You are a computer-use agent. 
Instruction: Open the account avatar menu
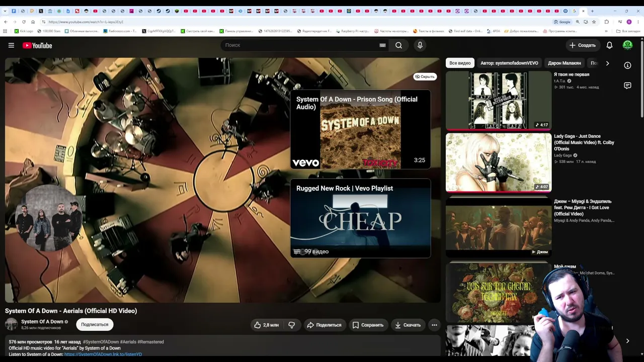pos(627,45)
